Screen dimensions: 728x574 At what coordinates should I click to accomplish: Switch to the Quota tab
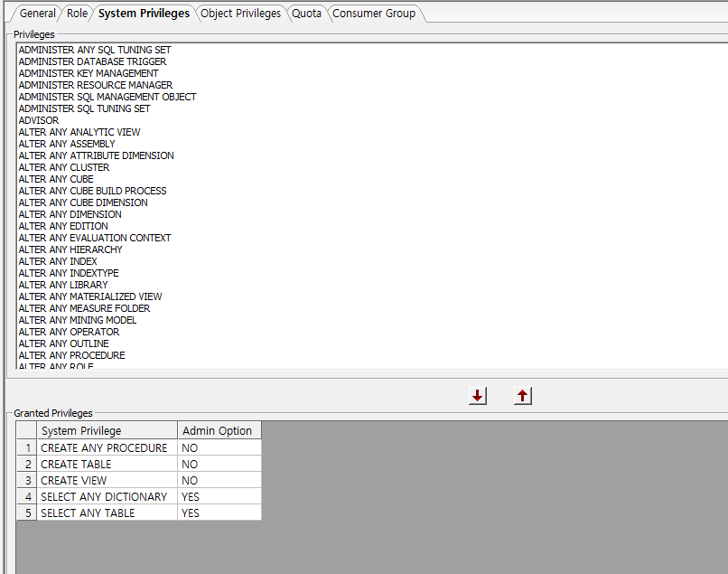point(306,14)
